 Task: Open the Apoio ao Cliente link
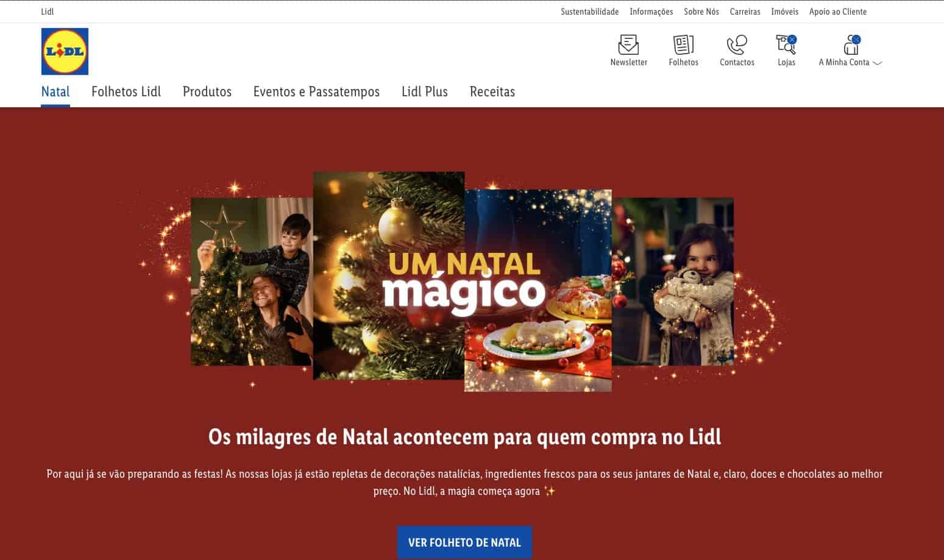coord(838,12)
